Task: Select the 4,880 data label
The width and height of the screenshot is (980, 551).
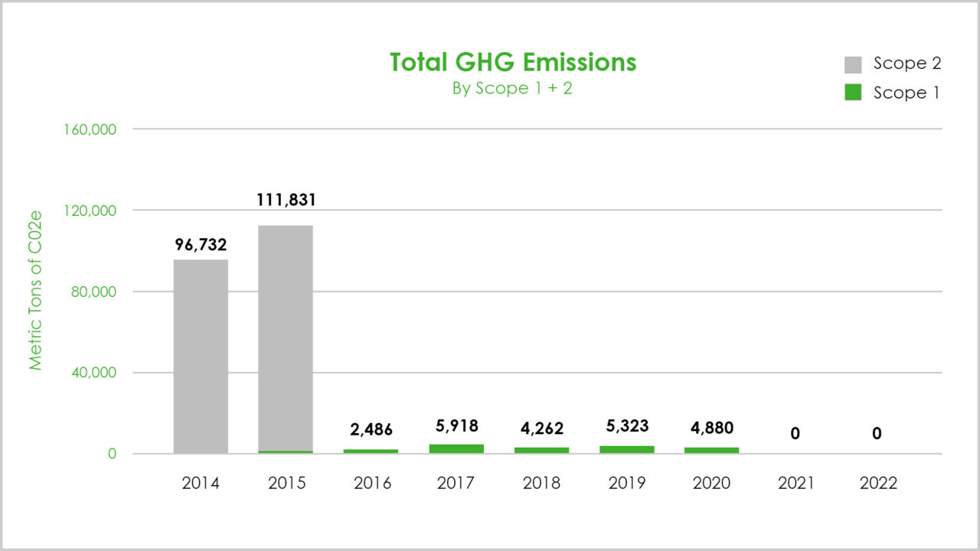Action: pyautogui.click(x=711, y=427)
